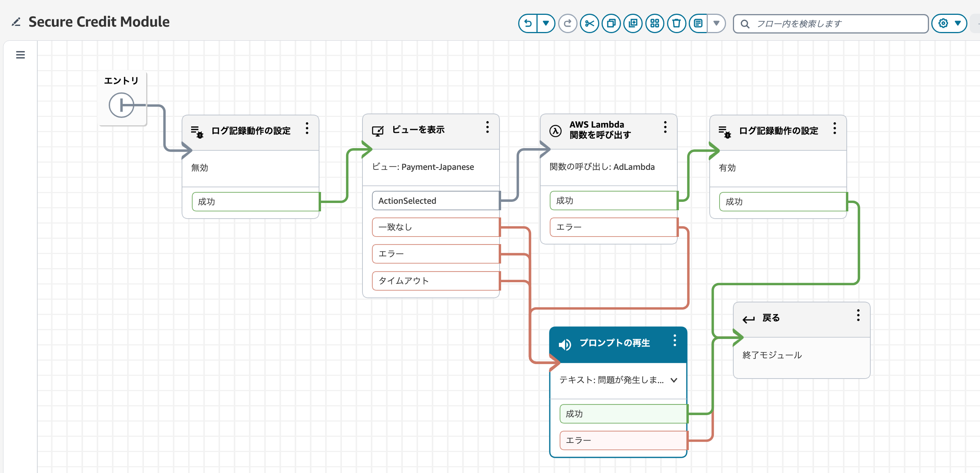Click the copy blocks toolbar icon
The image size is (980, 473).
coord(611,24)
